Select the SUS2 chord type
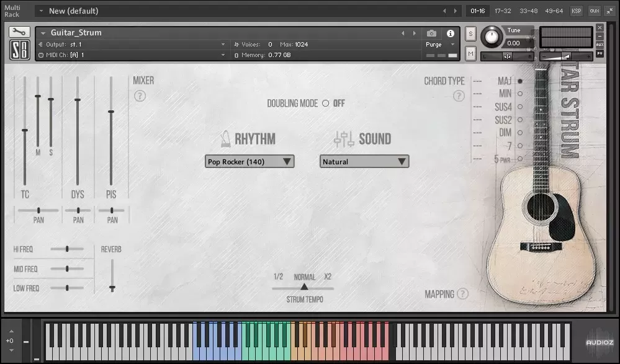 coord(520,120)
